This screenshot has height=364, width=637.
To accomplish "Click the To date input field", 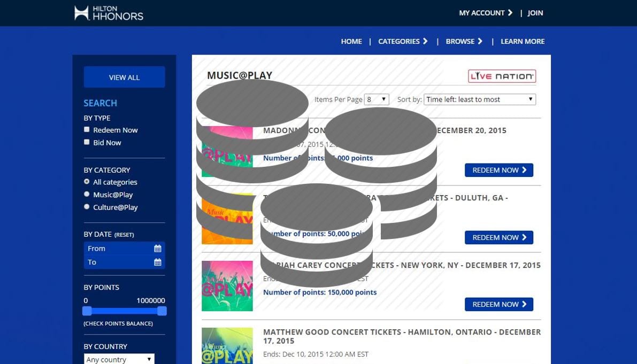I will (x=124, y=262).
